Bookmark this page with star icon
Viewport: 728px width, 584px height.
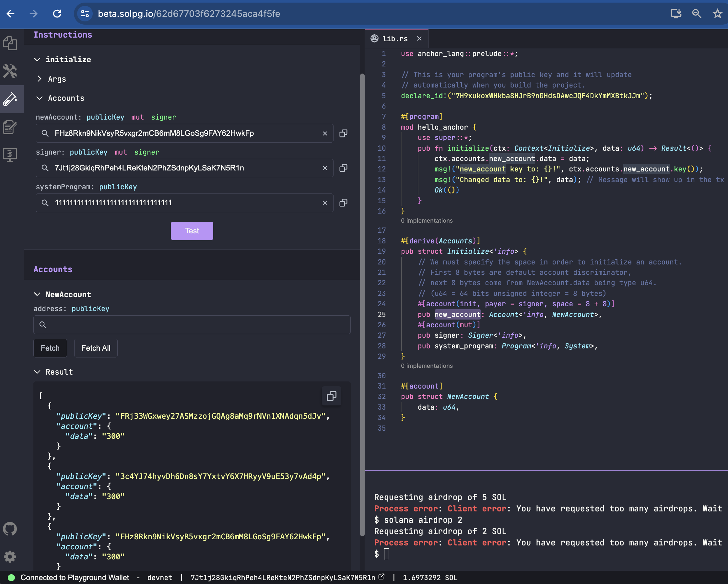tap(717, 14)
